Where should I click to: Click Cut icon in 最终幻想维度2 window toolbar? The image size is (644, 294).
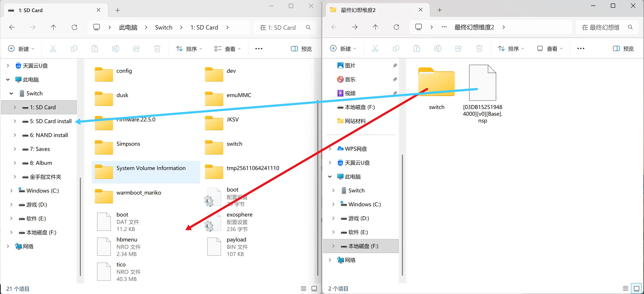coord(375,48)
